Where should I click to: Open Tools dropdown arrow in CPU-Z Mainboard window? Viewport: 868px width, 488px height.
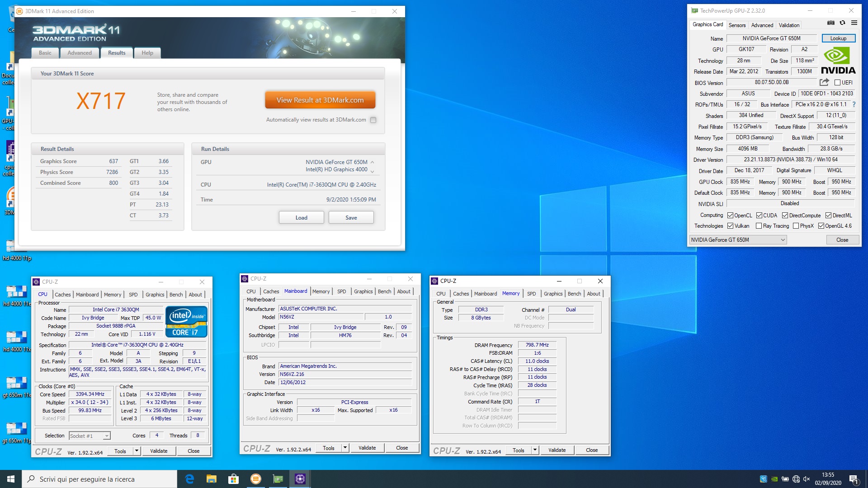point(345,448)
